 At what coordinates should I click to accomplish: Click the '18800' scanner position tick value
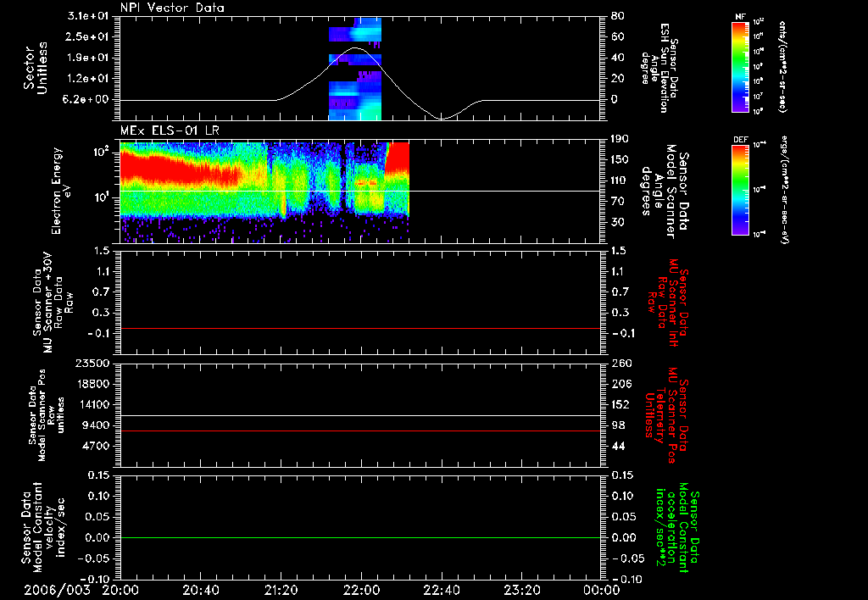click(x=94, y=384)
